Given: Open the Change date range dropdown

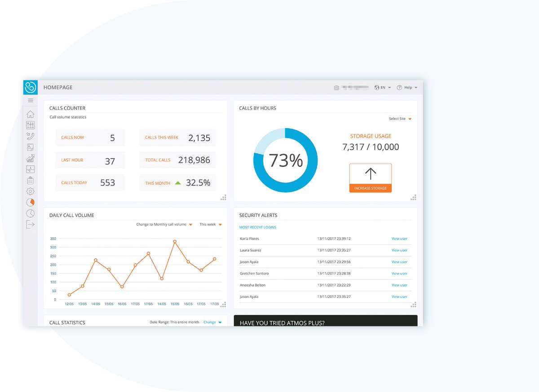Looking at the screenshot, I should tap(212, 322).
